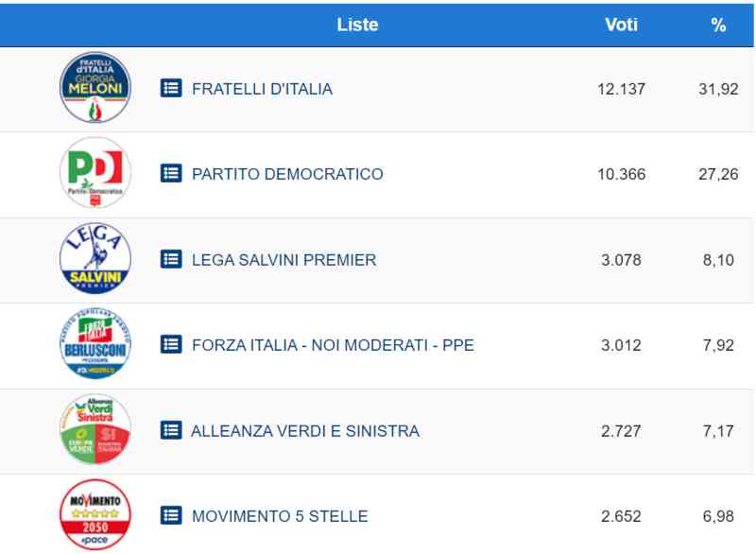
Task: Open the PARTITO DEMOCRATICO link
Action: (x=287, y=174)
